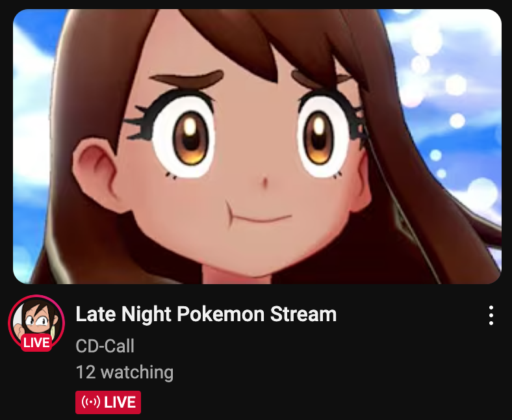The width and height of the screenshot is (512, 420).
Task: Click the word watching below CD-Call
Action: (x=137, y=373)
